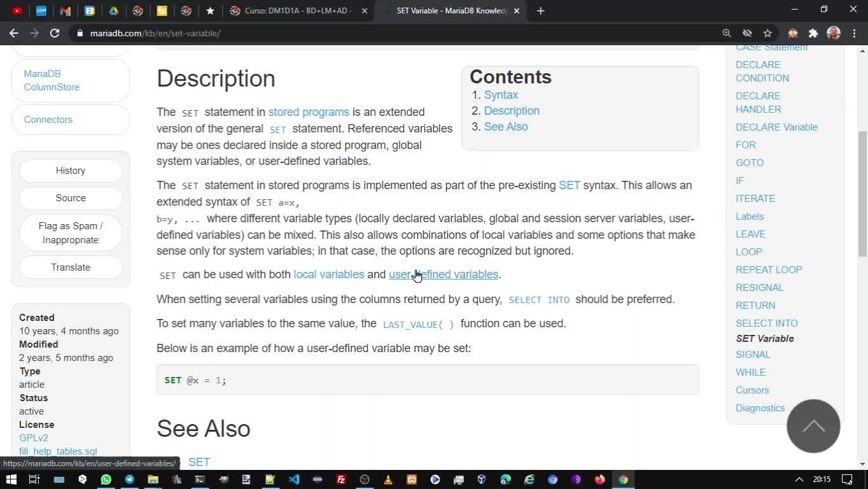Open the star bookmark pinned tab
Screen dimensions: 868x489
[x=210, y=11]
